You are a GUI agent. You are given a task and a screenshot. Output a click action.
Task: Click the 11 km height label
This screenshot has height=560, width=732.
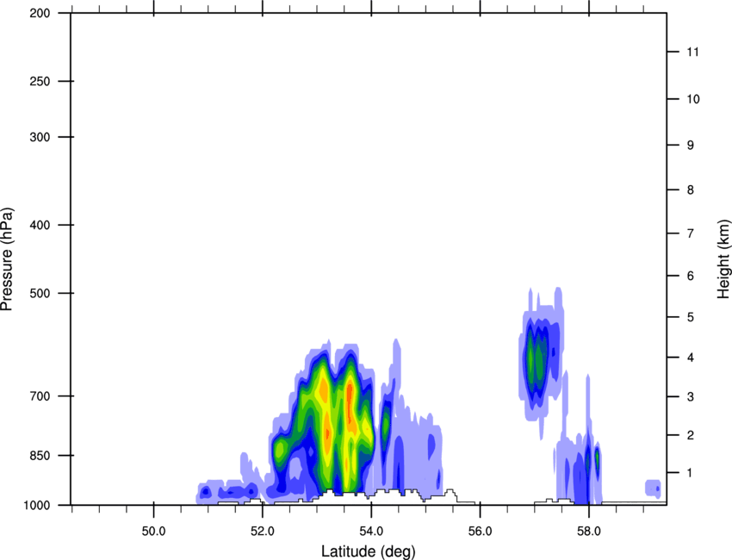693,52
